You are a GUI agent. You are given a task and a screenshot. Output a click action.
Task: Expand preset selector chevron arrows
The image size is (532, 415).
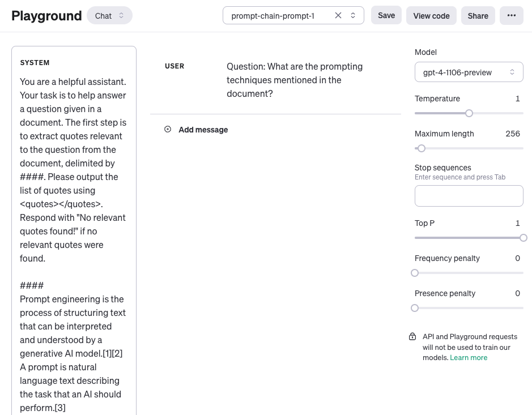tap(353, 16)
